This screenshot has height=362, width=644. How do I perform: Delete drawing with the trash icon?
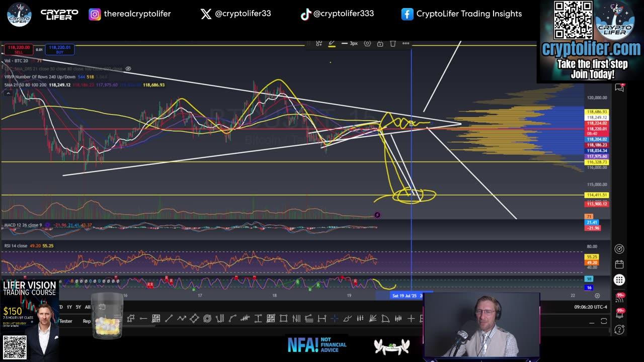coord(393,43)
